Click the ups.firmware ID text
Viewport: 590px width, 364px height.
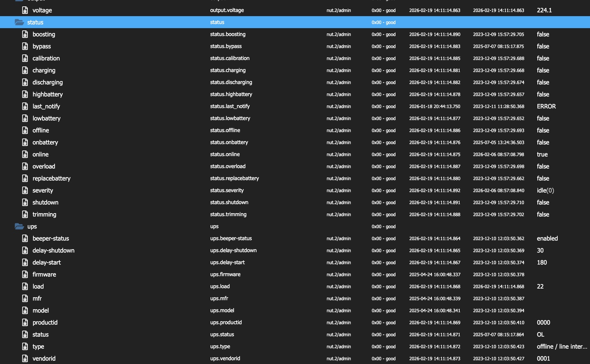(x=225, y=274)
